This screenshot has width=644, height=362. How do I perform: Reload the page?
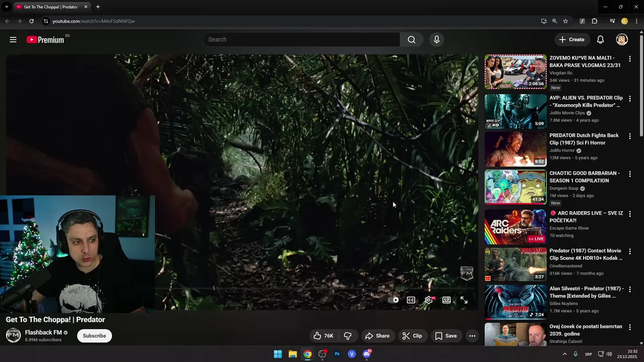click(31, 21)
